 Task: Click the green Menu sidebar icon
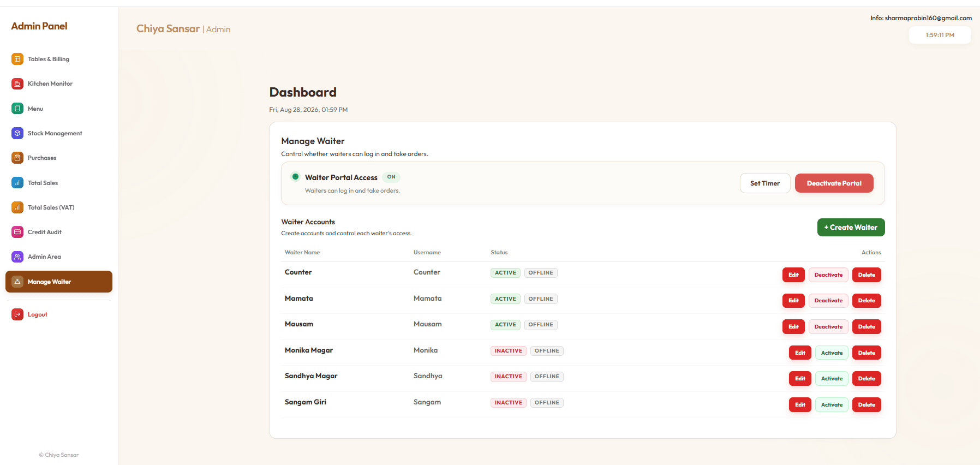[17, 109]
